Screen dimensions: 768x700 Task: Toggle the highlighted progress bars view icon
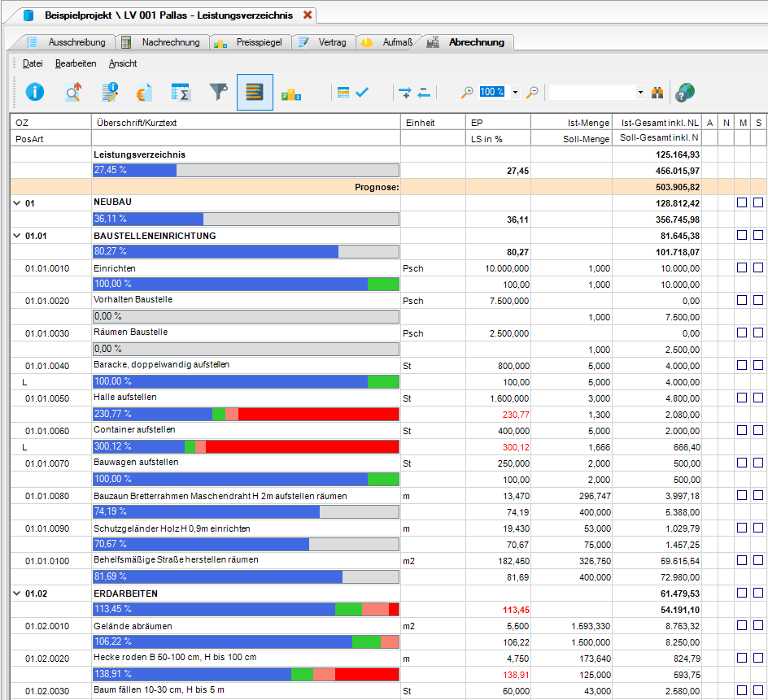[255, 92]
